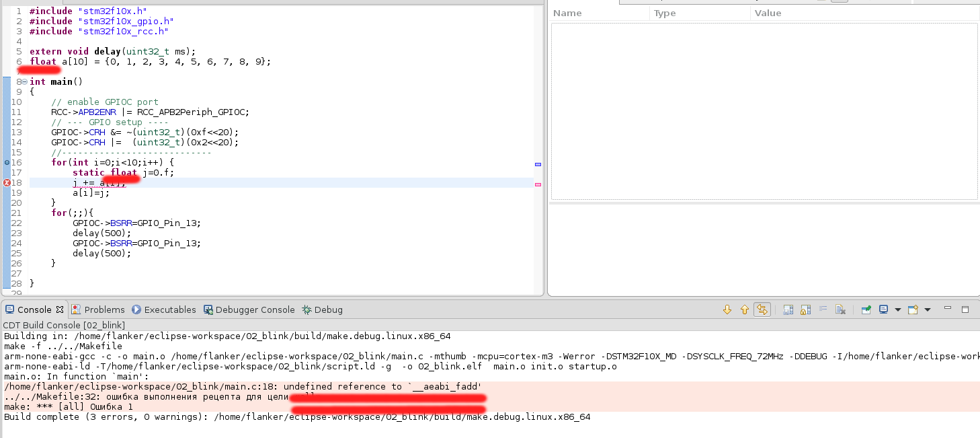Click the Display Selected Console monitor icon
This screenshot has height=438, width=980.
[x=883, y=309]
